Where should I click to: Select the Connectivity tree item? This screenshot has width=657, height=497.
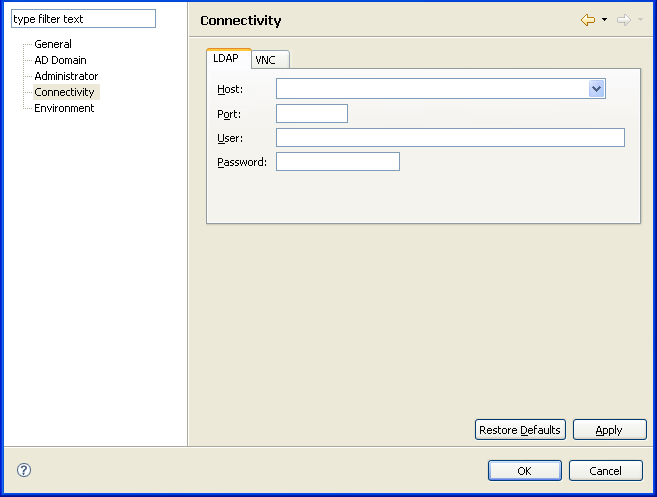(x=65, y=92)
